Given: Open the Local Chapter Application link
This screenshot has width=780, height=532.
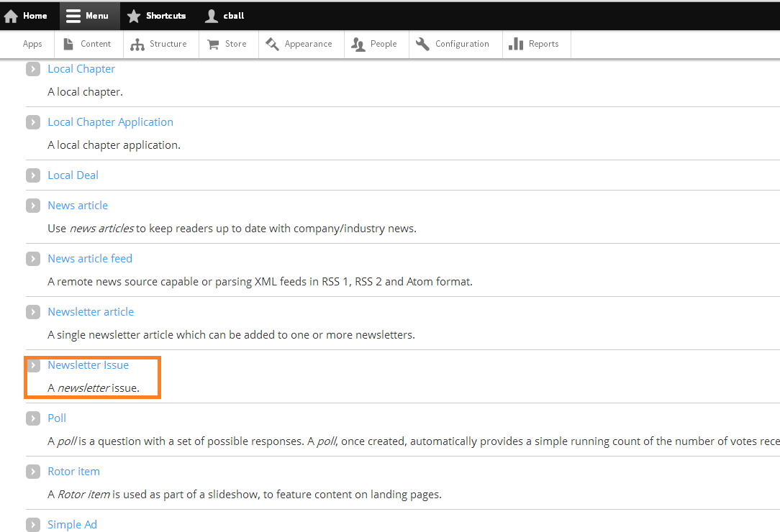Looking at the screenshot, I should point(110,122).
